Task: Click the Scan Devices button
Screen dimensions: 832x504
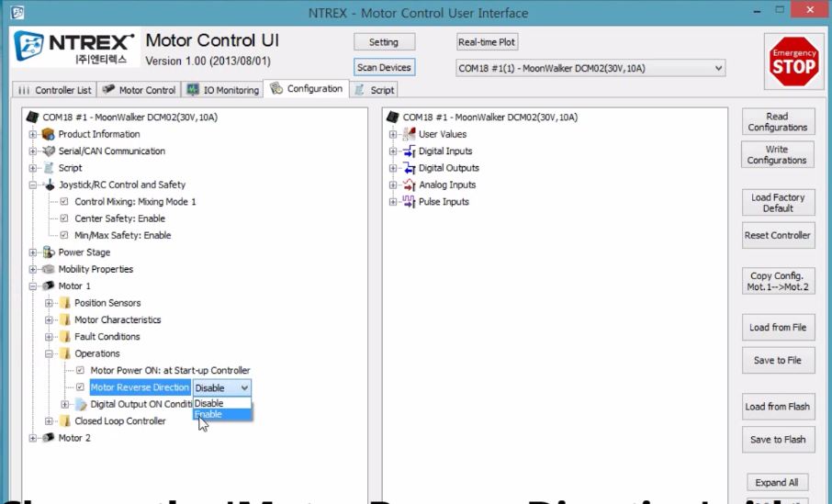Action: point(384,67)
